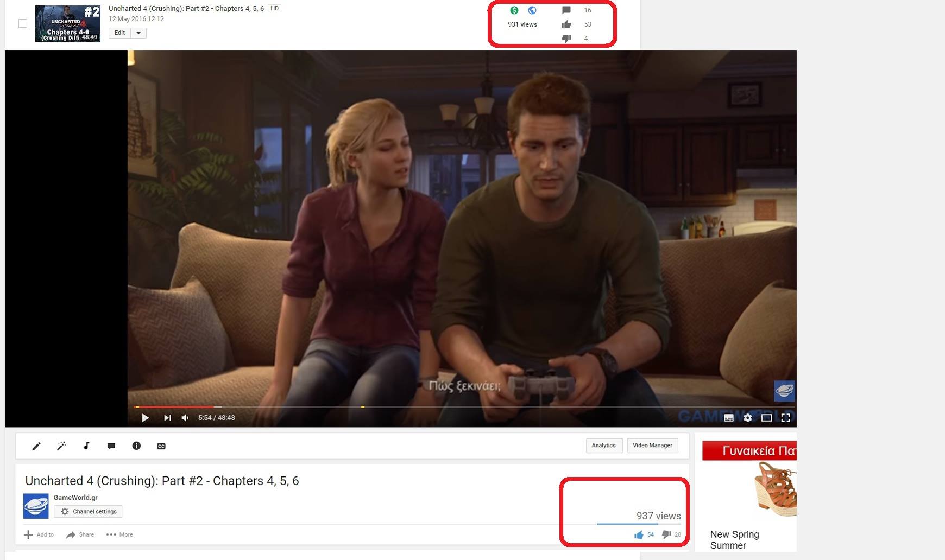The height and width of the screenshot is (560, 945).
Task: Open the Add to playlist menu
Action: click(39, 534)
